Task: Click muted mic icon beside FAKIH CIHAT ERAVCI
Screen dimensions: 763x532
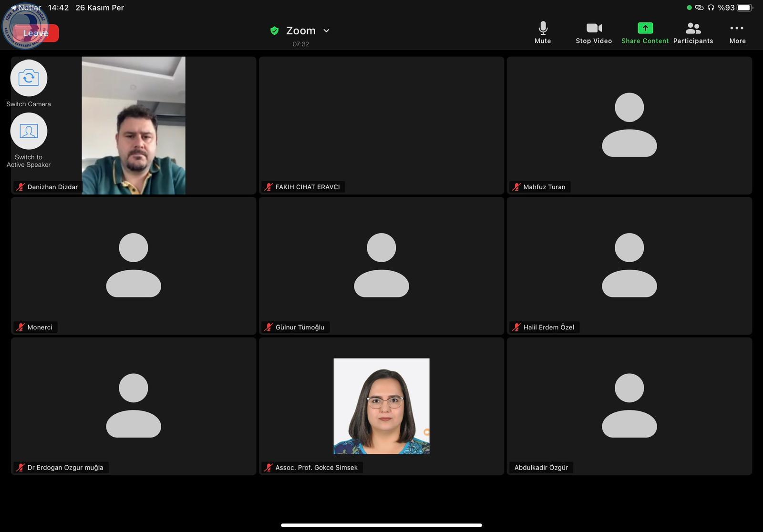Action: click(x=268, y=187)
